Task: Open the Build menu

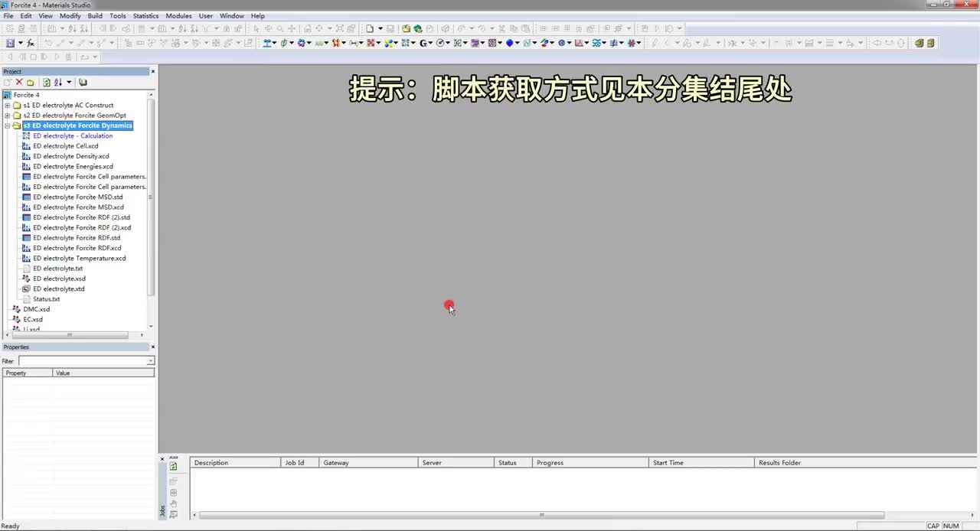Action: coord(95,15)
